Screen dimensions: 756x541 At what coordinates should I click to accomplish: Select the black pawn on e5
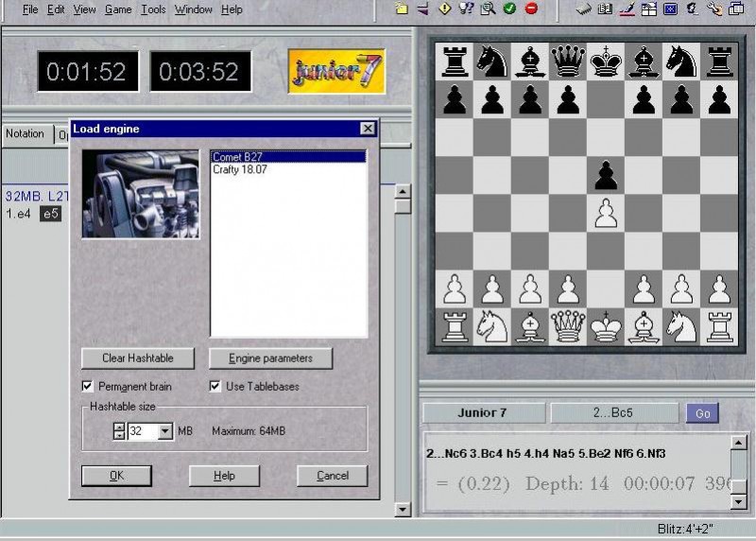click(606, 176)
